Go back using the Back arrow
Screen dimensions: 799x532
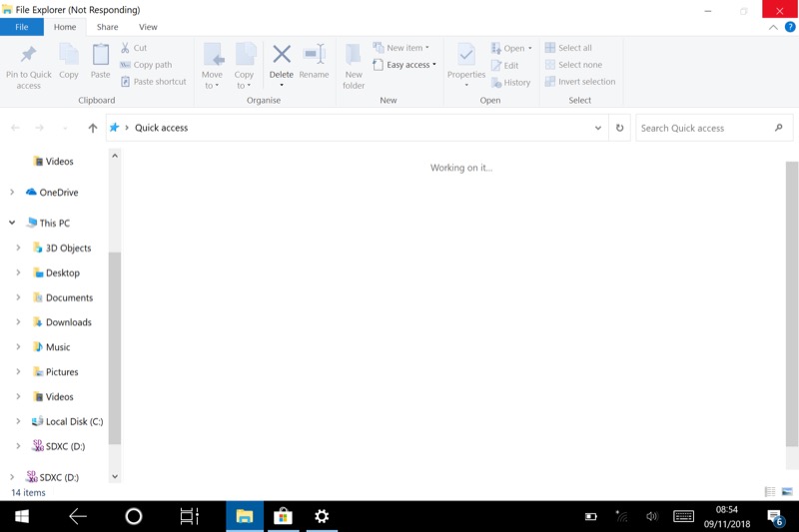[x=15, y=128]
